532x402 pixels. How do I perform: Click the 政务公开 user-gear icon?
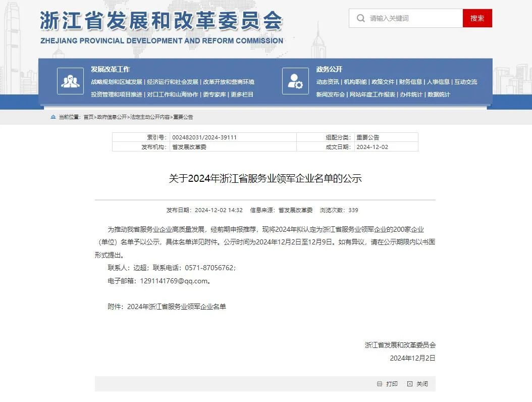(295, 81)
